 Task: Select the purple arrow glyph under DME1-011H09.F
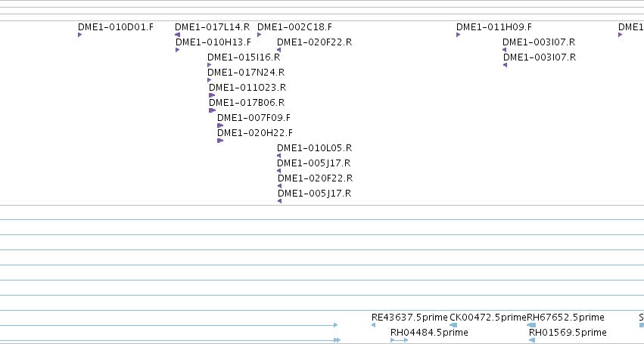tap(459, 35)
